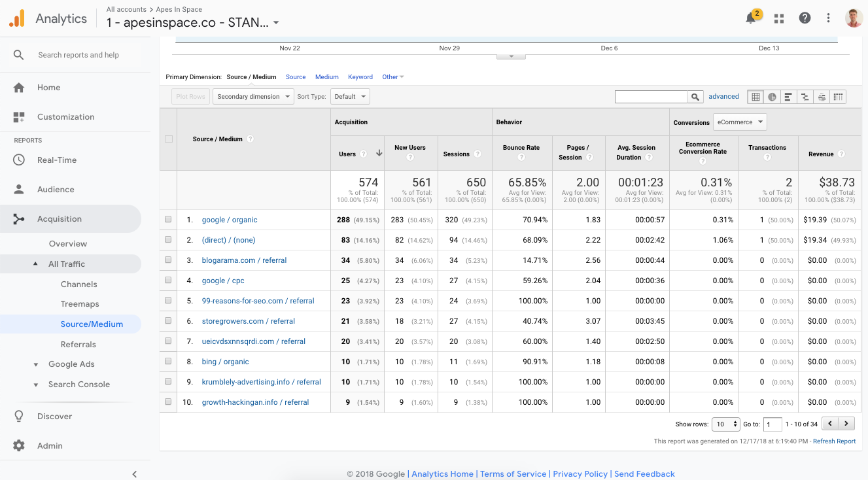Open the Show rows dropdown
Screen dimensions: 868x480
725,424
